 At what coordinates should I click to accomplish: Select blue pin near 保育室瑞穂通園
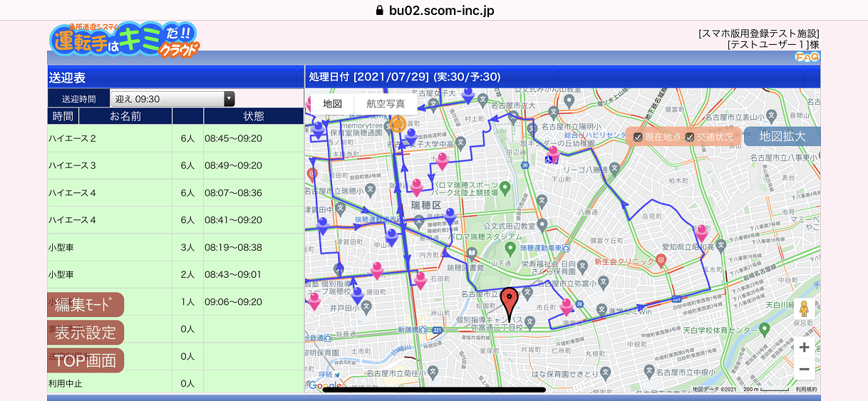(319, 130)
